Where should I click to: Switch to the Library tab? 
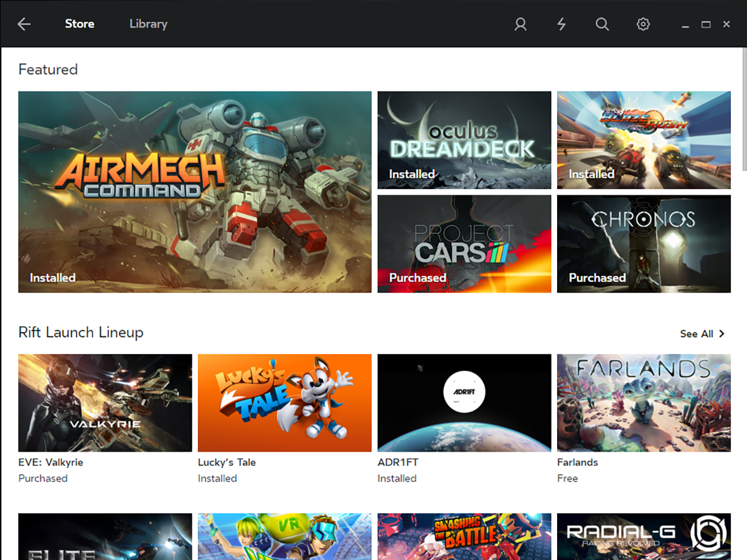coord(148,24)
